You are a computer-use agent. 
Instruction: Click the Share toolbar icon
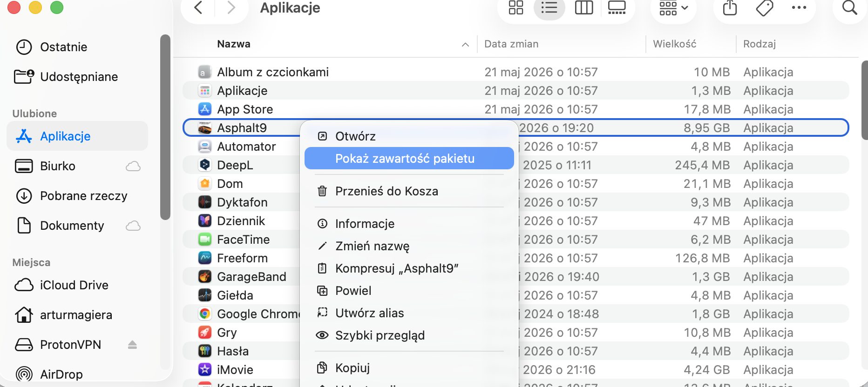(x=730, y=7)
